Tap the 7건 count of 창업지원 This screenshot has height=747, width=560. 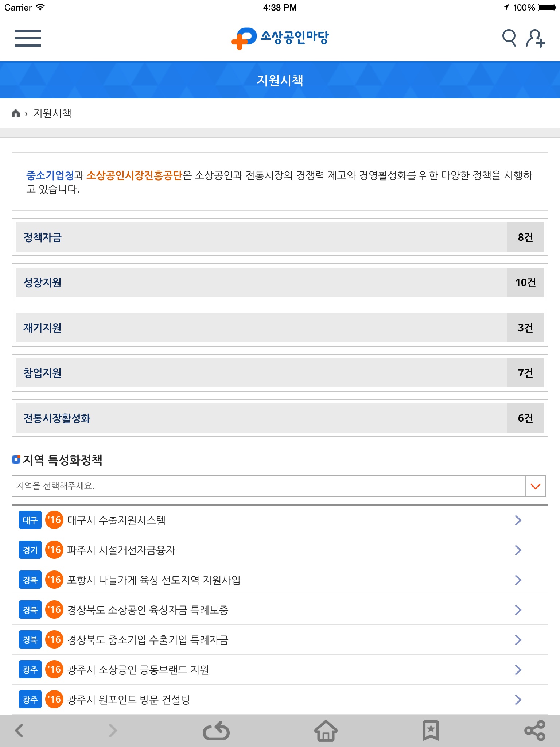[525, 373]
